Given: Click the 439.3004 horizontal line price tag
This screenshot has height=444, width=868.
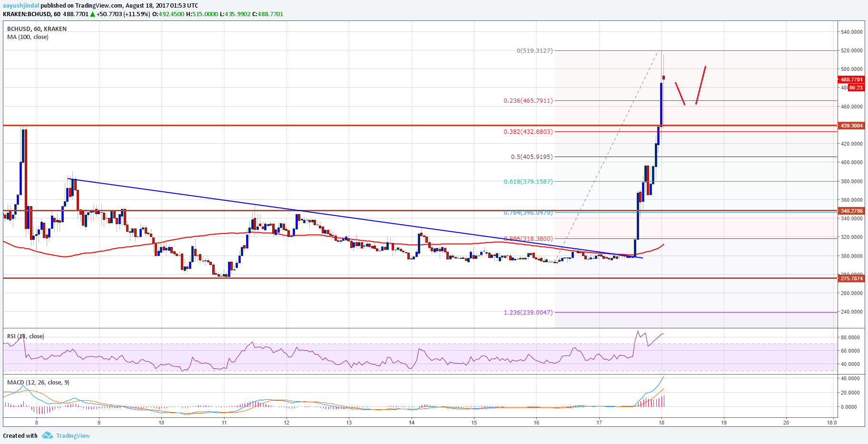Looking at the screenshot, I should pyautogui.click(x=851, y=126).
